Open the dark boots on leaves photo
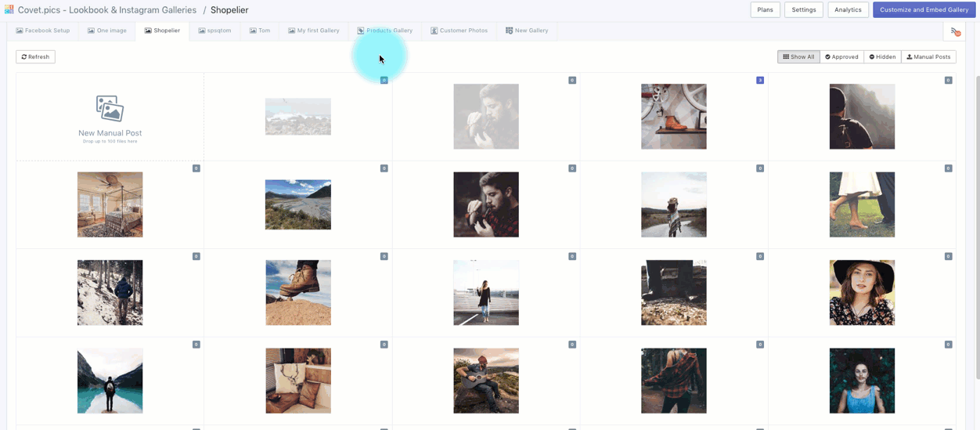Screen dimensions: 980x430 point(674,293)
